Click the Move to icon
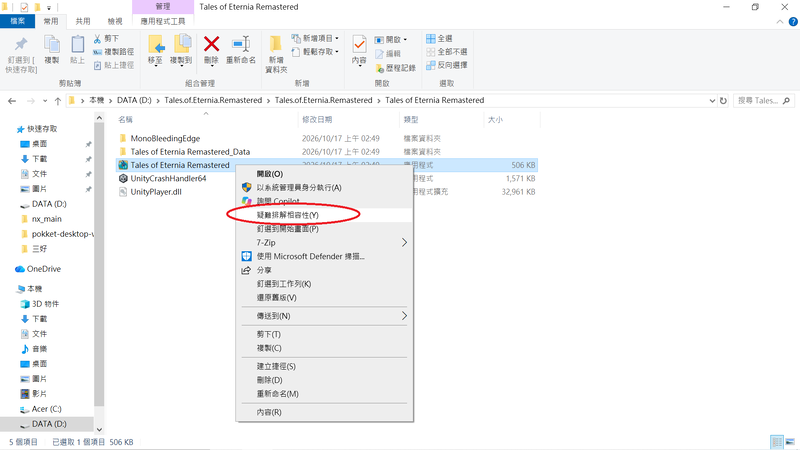800x450 pixels. (x=156, y=44)
